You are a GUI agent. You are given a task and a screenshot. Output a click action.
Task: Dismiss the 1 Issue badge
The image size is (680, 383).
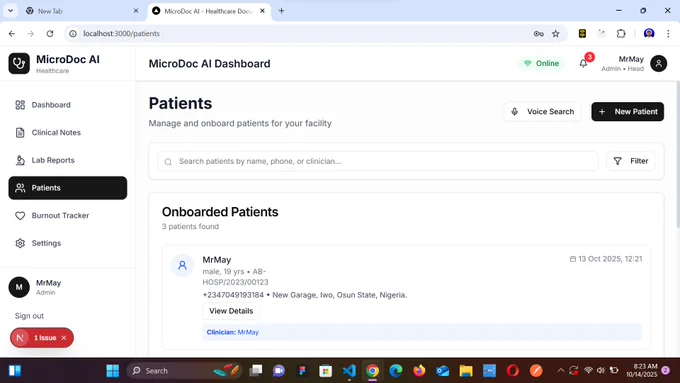[64, 338]
